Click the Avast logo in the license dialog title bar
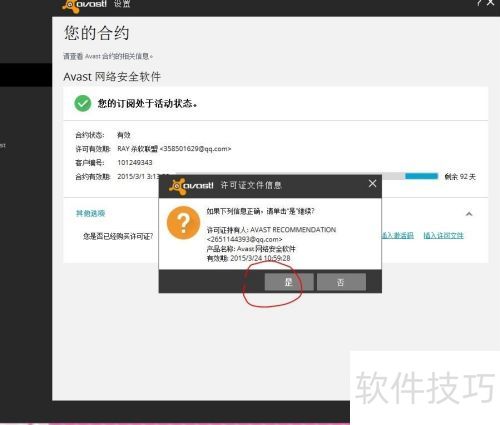The width and height of the screenshot is (500, 425). click(191, 186)
